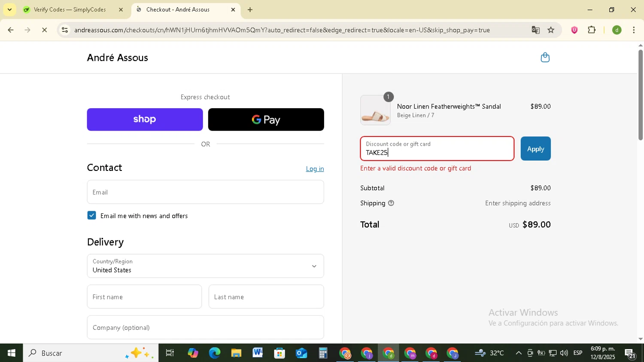Image resolution: width=644 pixels, height=362 pixels.
Task: Show hidden system tray icons
Action: coord(519,353)
